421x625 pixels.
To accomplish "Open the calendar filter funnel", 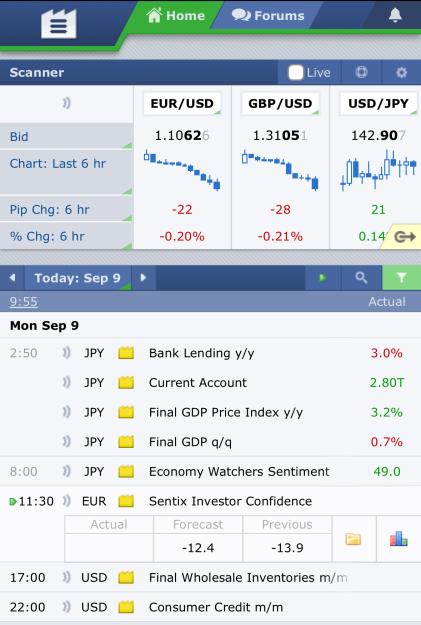I will pos(401,278).
